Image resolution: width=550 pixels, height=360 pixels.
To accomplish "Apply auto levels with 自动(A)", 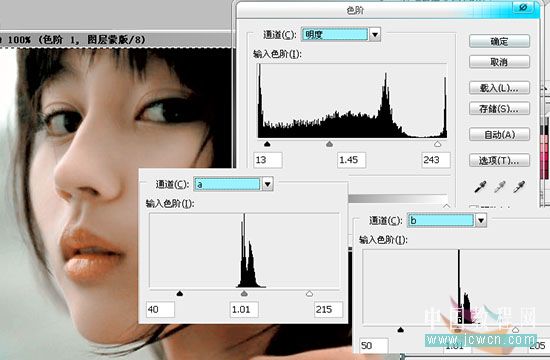I will (x=499, y=134).
